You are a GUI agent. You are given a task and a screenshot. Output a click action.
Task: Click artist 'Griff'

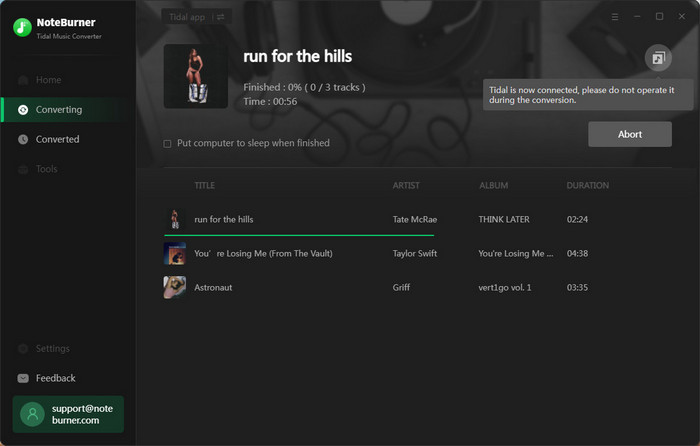coord(401,288)
